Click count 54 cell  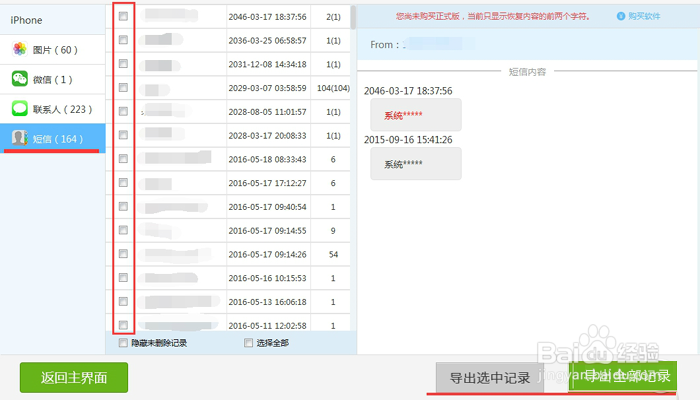333,254
